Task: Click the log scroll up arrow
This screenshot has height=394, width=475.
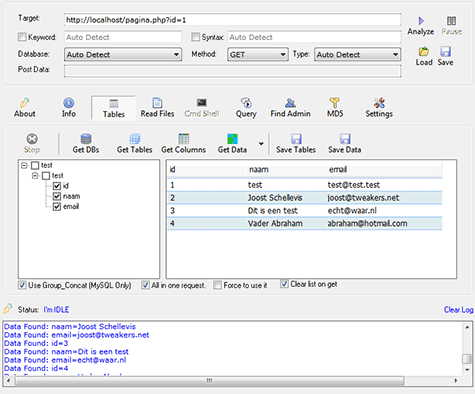Action: click(467, 327)
